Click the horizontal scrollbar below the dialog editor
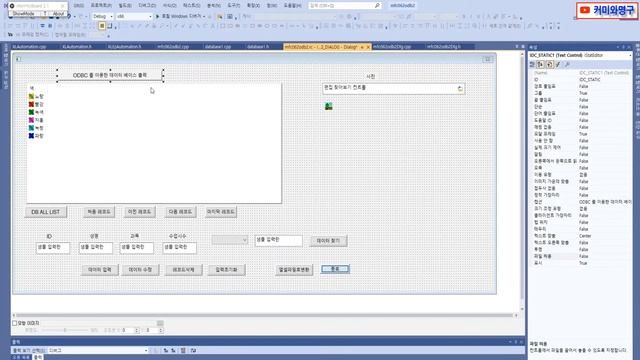Image resolution: width=640 pixels, height=360 pixels. [265, 315]
